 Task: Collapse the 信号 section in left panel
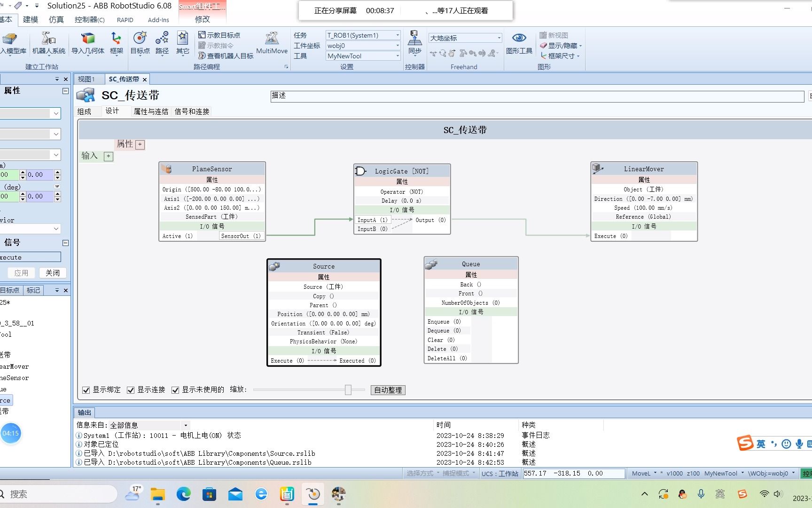[65, 243]
